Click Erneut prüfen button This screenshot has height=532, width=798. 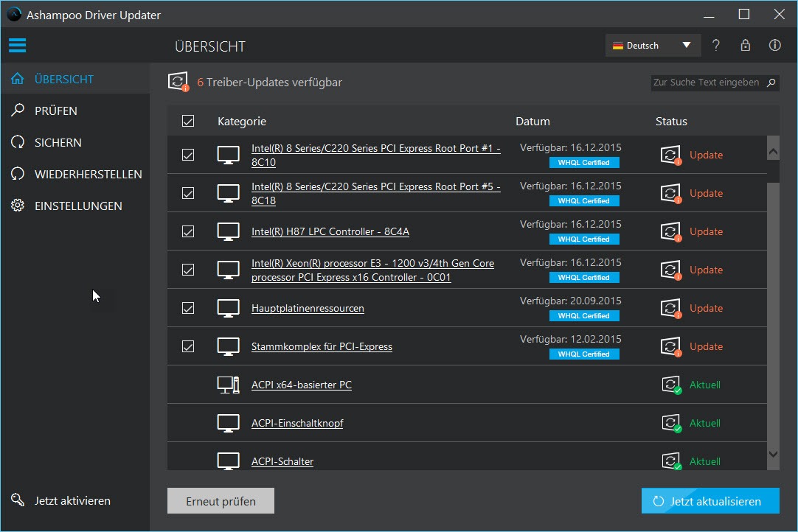point(221,501)
